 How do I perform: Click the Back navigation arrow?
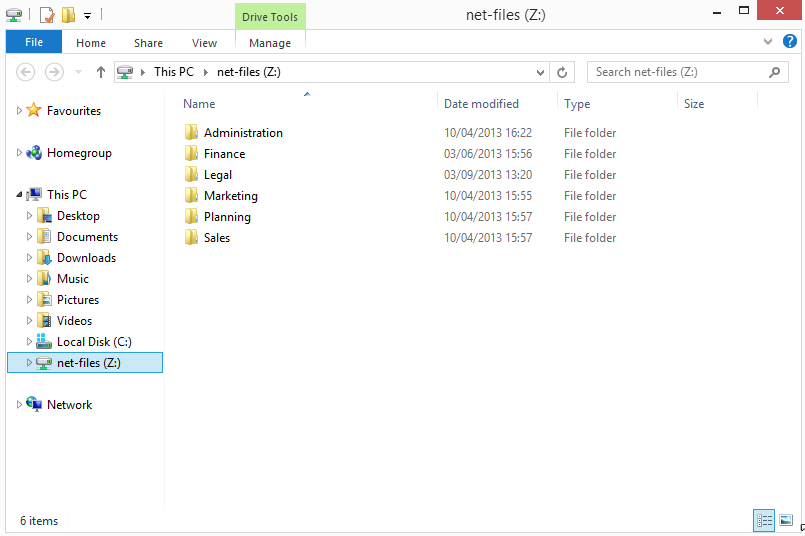coord(25,72)
